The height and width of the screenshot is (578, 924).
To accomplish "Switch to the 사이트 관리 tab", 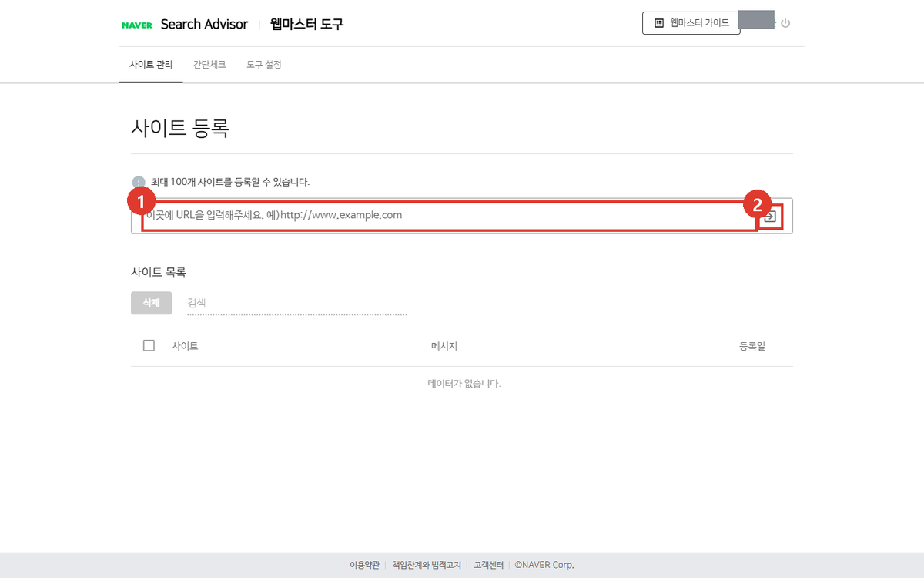I will tap(151, 65).
